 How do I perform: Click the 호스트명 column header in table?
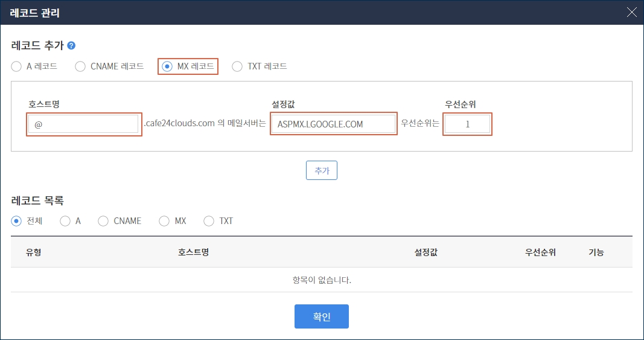193,252
